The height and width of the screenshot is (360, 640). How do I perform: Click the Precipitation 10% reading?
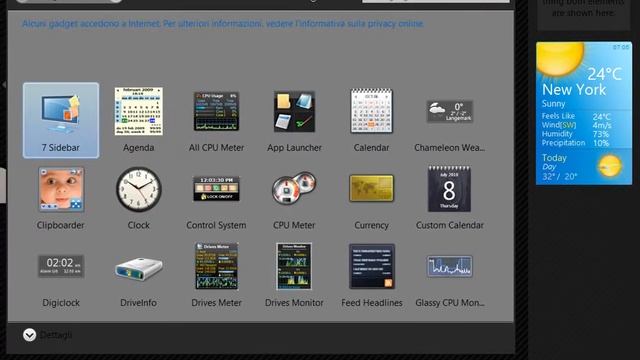point(576,143)
